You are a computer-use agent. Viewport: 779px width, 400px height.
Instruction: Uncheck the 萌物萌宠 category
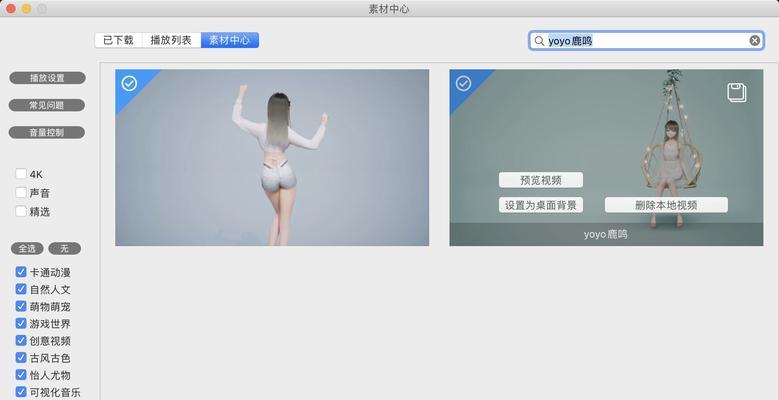coord(21,306)
